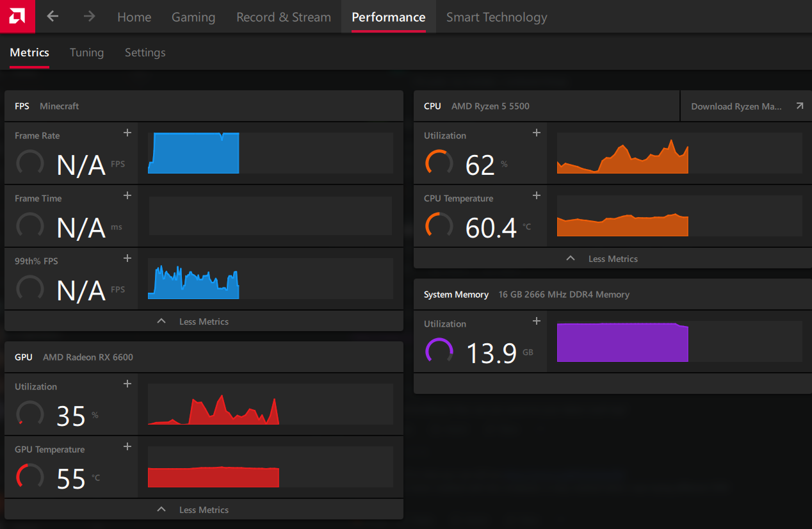
Task: Switch to the Tuning sub-tab
Action: tap(86, 53)
